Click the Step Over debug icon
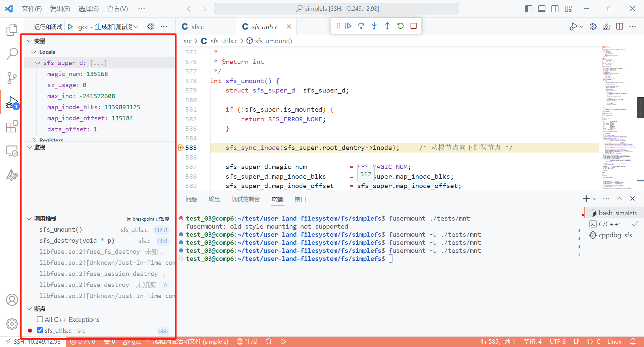 (x=361, y=26)
